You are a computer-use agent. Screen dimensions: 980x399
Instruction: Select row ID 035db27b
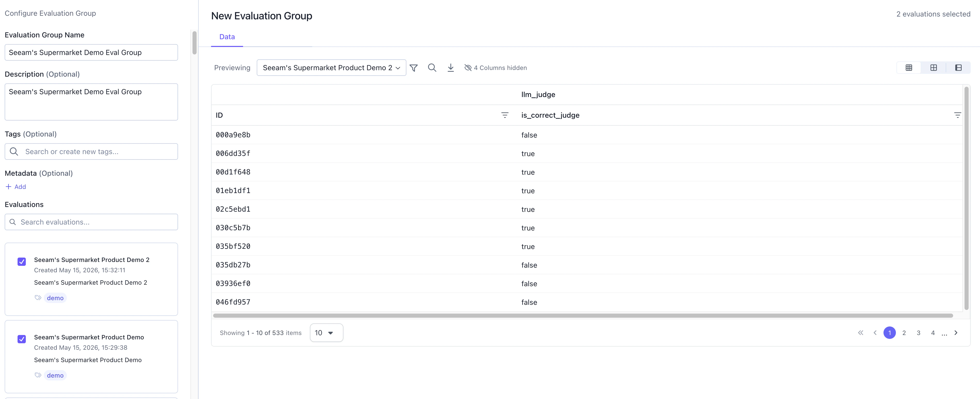233,265
